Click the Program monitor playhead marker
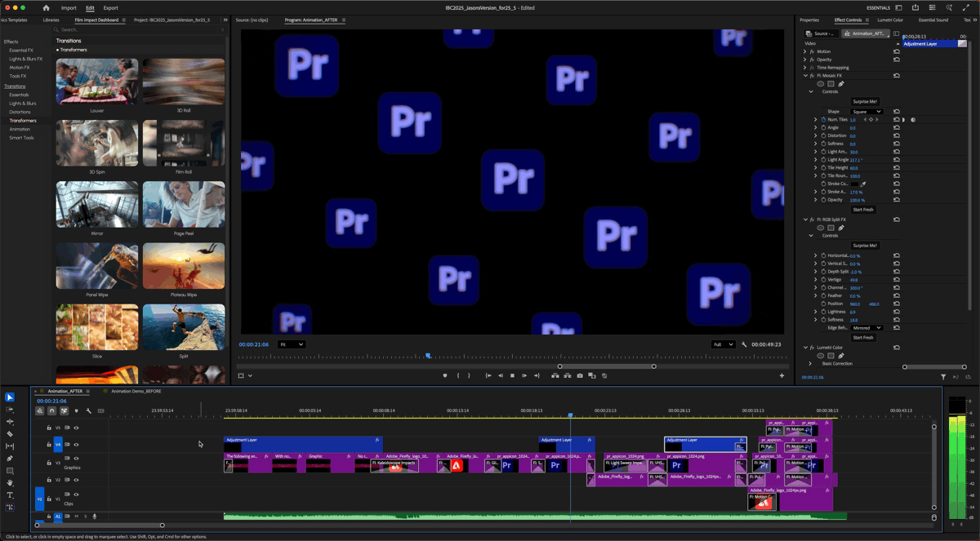The height and width of the screenshot is (541, 980). [x=428, y=356]
